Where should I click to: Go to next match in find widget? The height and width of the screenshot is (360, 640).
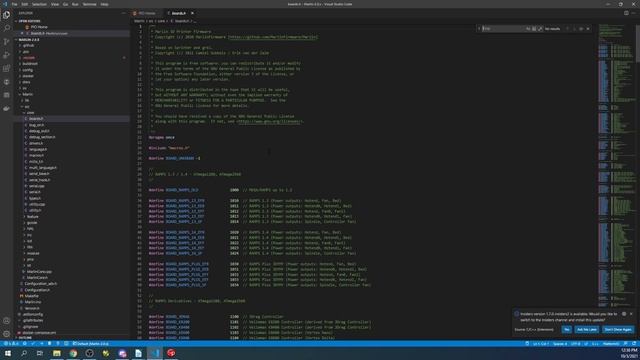pos(574,29)
